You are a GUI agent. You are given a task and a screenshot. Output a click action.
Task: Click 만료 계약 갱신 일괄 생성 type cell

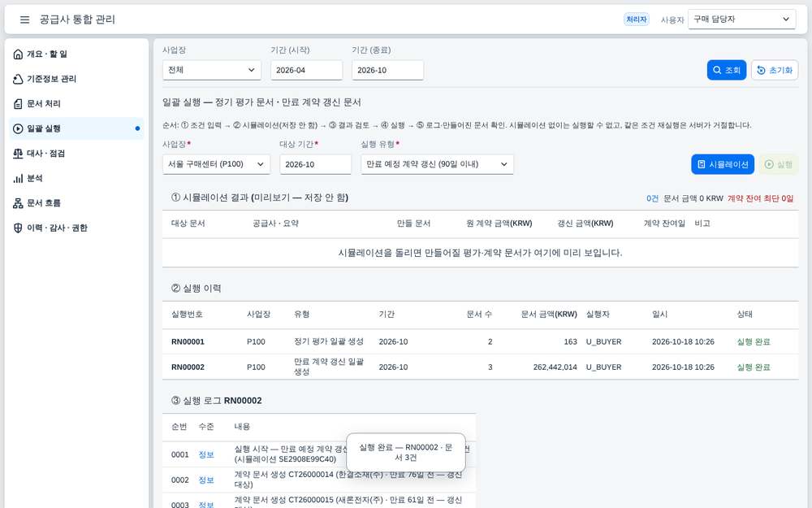tap(329, 367)
